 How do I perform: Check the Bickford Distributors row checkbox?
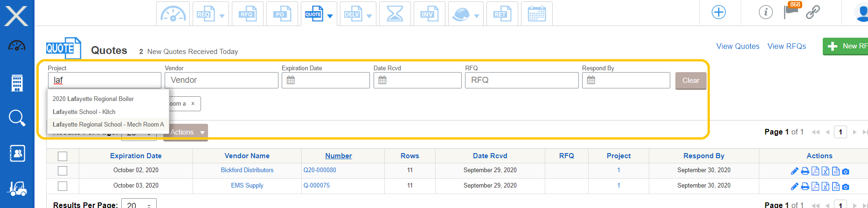tap(62, 171)
